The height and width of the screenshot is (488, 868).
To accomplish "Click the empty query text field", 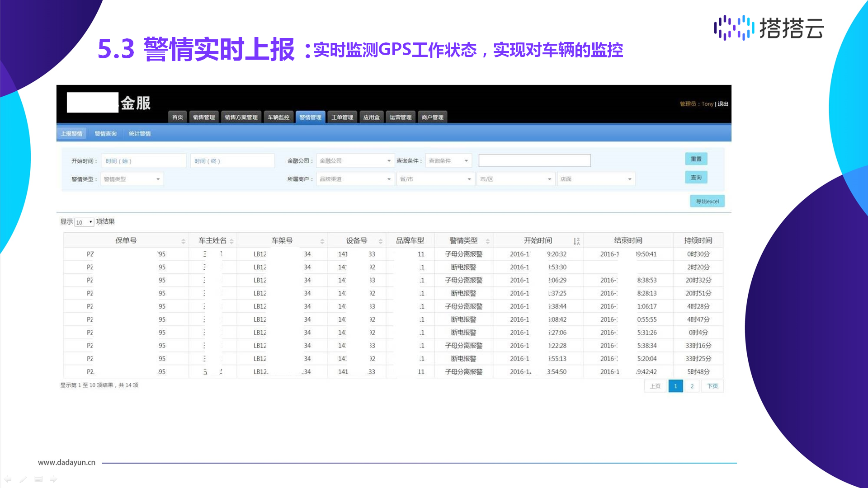I will pos(534,160).
